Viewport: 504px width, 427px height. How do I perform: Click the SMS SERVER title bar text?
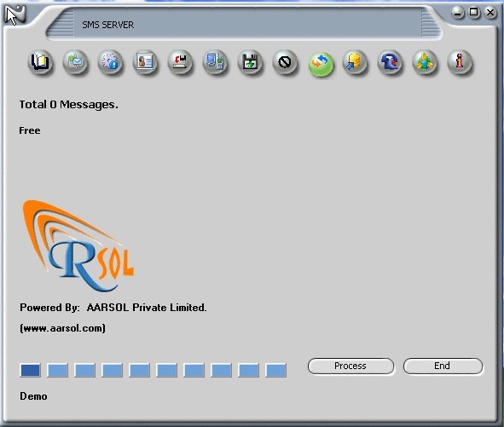108,25
